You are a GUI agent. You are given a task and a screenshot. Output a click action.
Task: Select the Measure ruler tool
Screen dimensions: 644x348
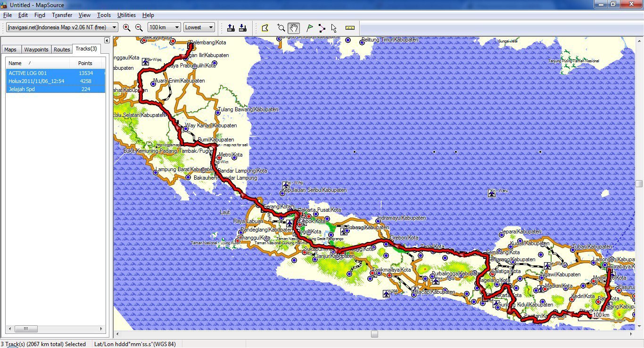pos(349,28)
